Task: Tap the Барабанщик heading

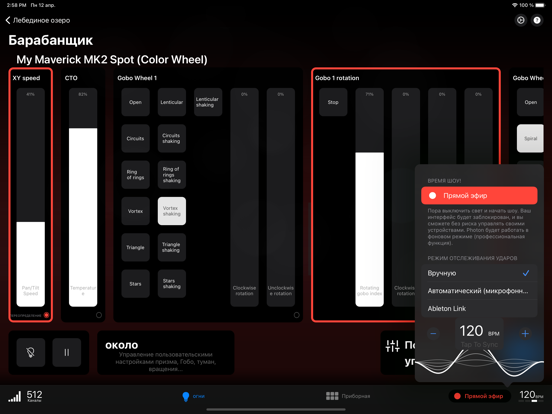Action: tap(50, 40)
